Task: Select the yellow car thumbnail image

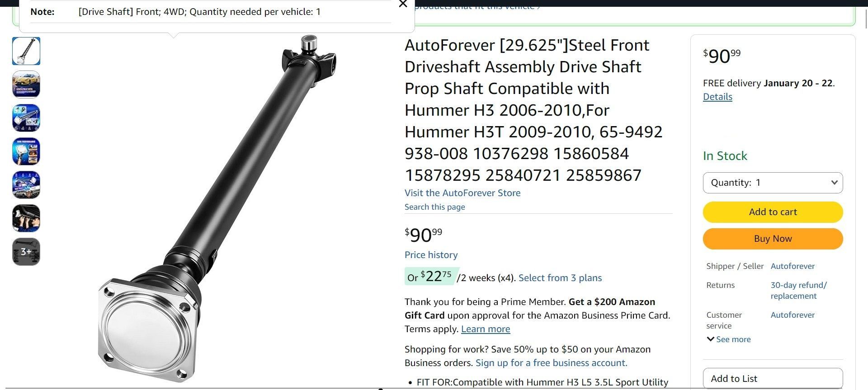Action: coord(26,85)
